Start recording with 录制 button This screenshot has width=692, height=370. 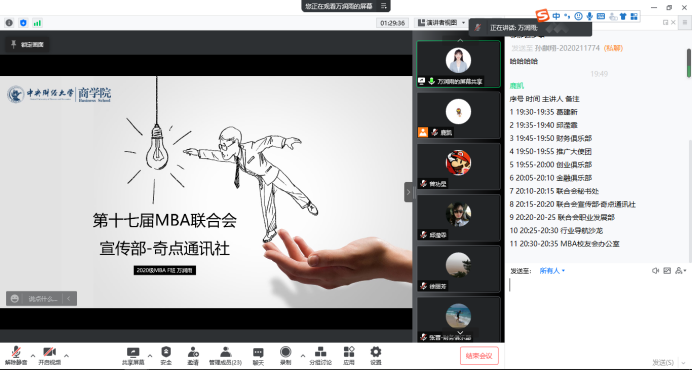pos(286,355)
